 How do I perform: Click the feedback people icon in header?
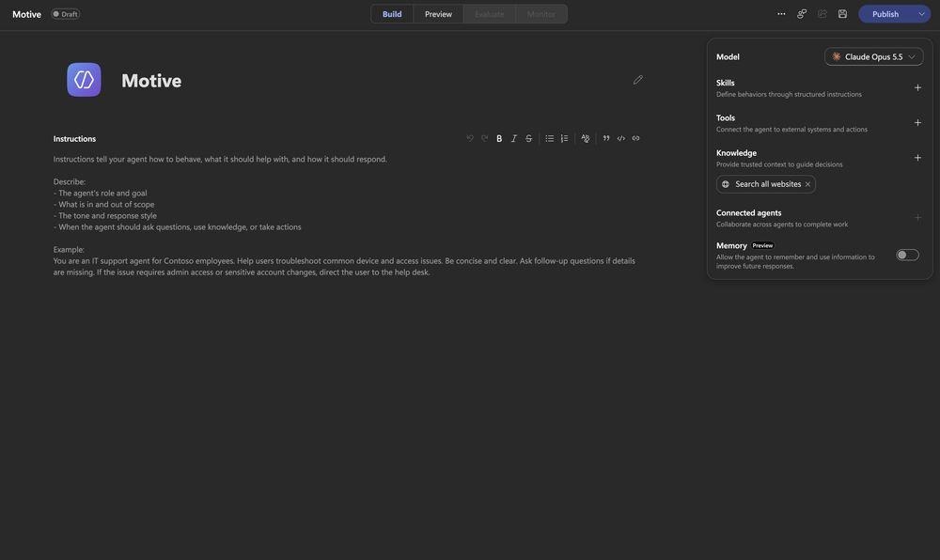(x=802, y=14)
